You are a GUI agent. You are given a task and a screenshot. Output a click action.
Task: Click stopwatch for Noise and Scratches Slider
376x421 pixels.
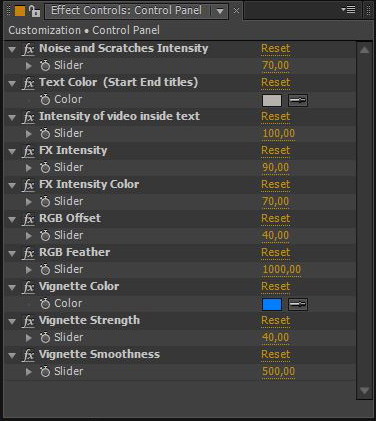click(x=45, y=66)
